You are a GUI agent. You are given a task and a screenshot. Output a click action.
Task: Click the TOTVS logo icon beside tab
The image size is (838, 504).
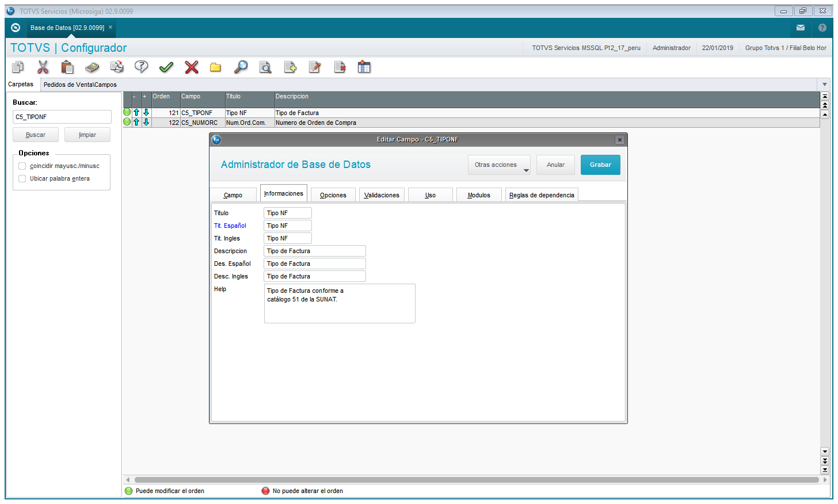[x=16, y=28]
